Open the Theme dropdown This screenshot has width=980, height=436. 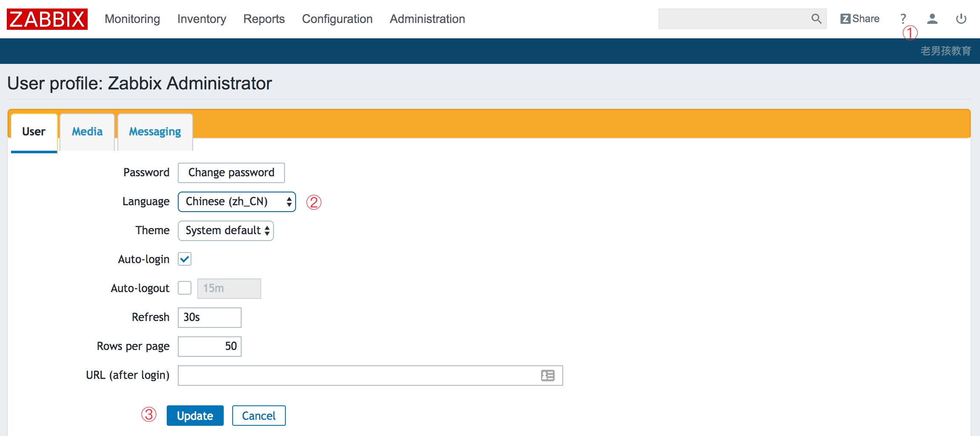[226, 231]
